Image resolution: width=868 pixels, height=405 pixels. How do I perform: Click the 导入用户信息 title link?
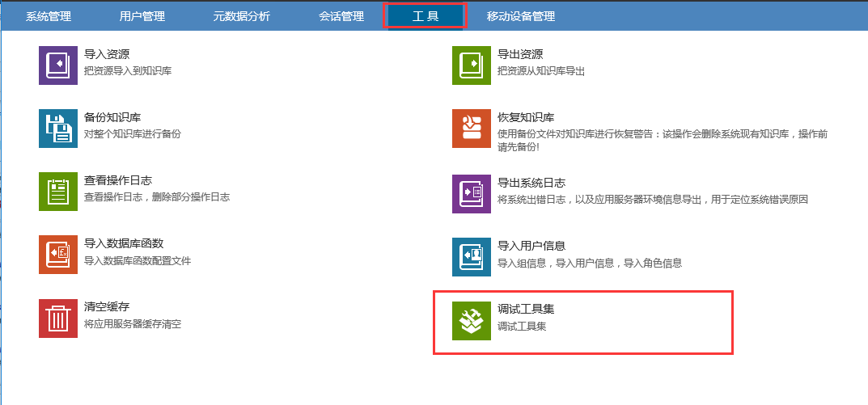pos(531,246)
